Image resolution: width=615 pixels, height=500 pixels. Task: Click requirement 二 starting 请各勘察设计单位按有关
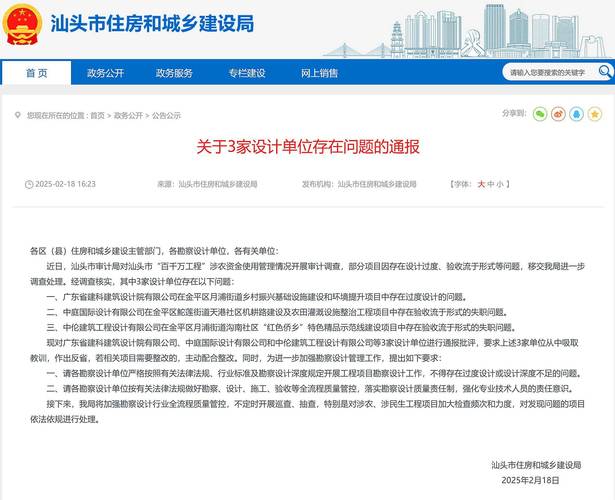(x=310, y=389)
